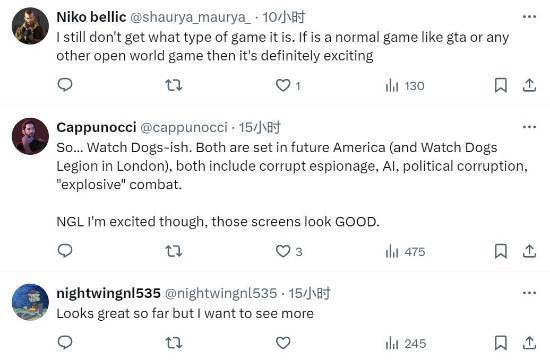Screen dimensions: 550x360
Task: Open nightwingnl535's profile avatar
Action: click(x=30, y=302)
